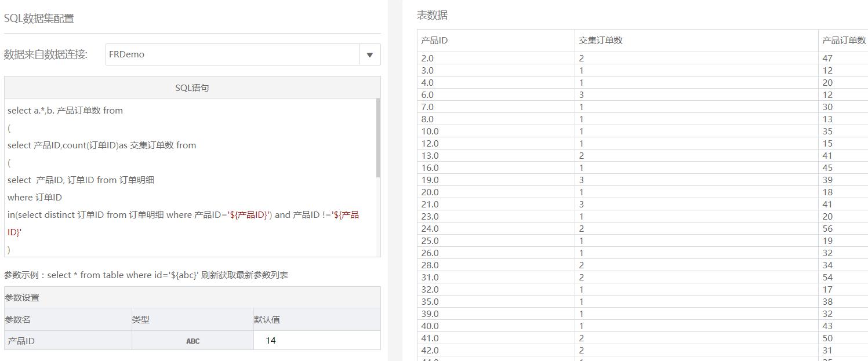Click the 数据来自数据连接 label

point(46,54)
